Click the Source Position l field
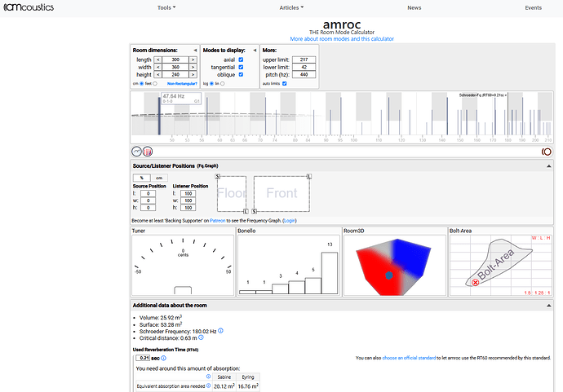The width and height of the screenshot is (563, 392). pos(148,193)
